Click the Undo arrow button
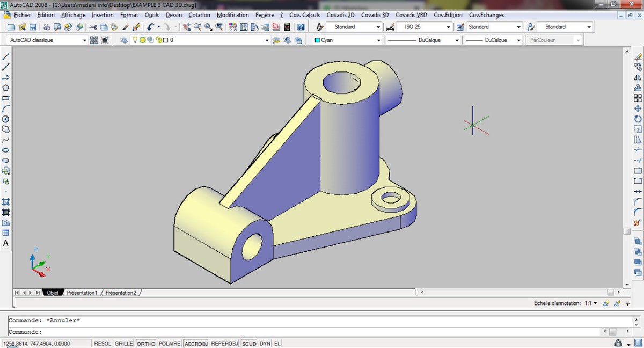The height and width of the screenshot is (348, 644). (x=150, y=27)
